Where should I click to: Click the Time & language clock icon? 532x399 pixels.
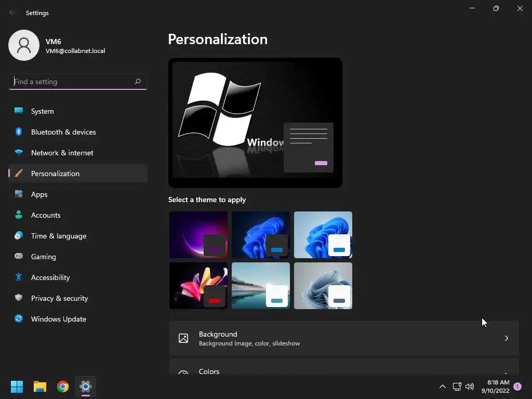tap(19, 235)
